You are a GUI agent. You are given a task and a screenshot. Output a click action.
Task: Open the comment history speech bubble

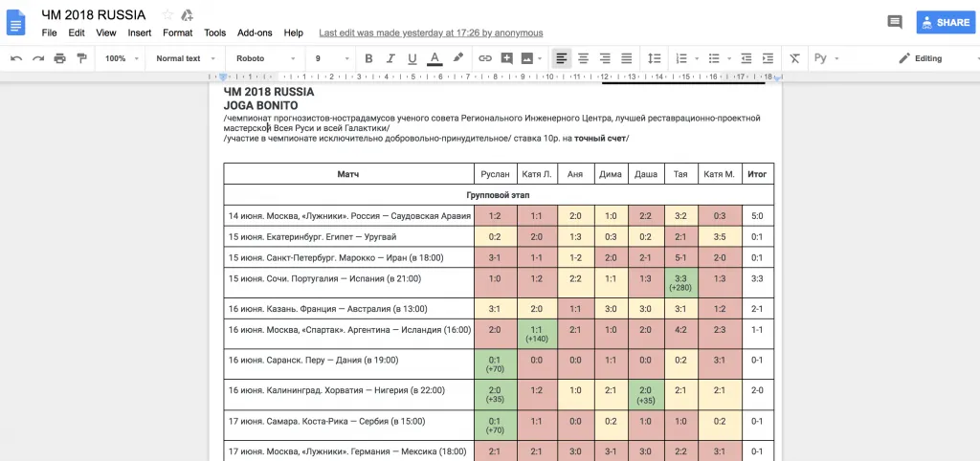(x=895, y=22)
